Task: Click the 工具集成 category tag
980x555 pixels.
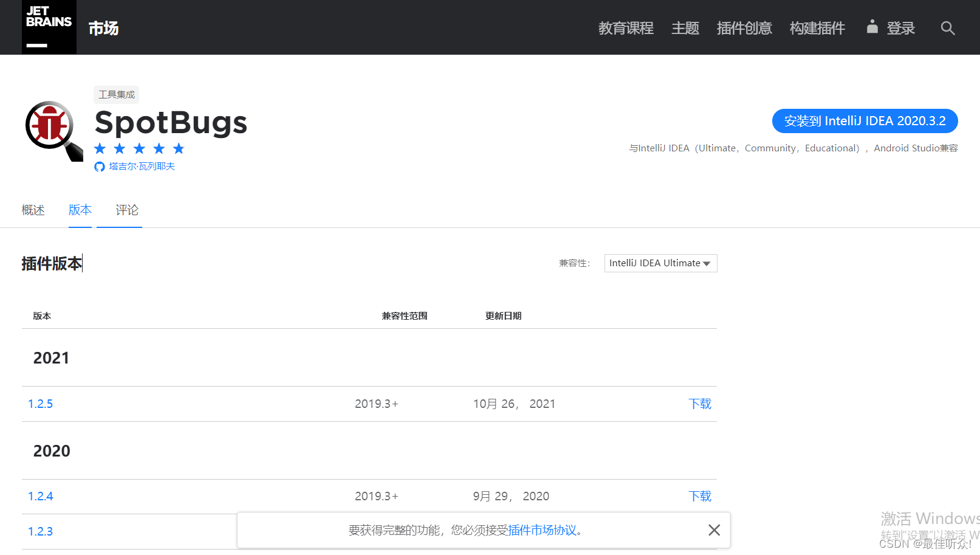Action: tap(117, 95)
